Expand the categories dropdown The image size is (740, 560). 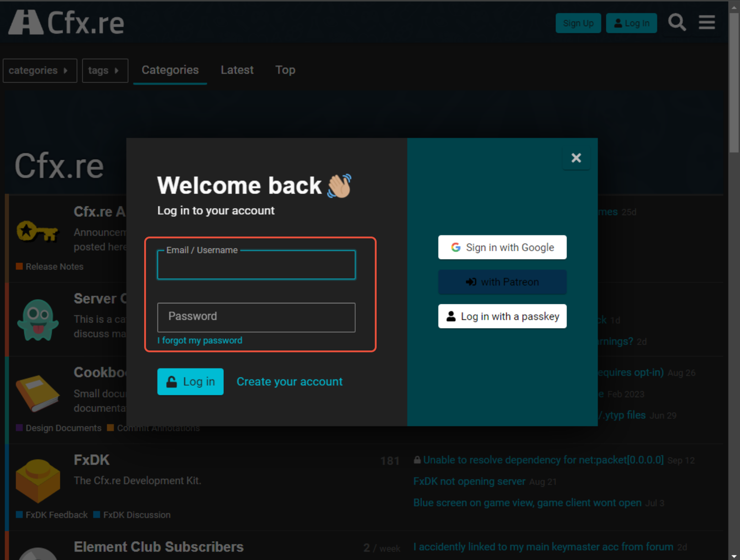click(40, 70)
